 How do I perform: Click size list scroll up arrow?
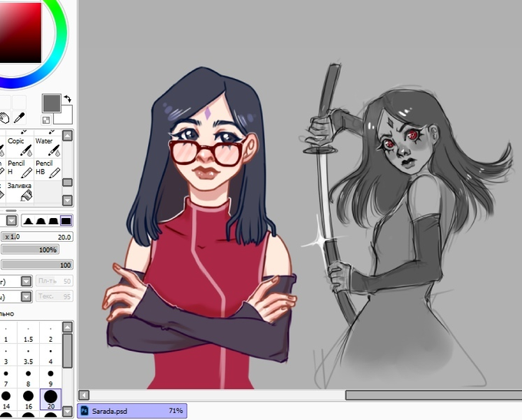68,327
